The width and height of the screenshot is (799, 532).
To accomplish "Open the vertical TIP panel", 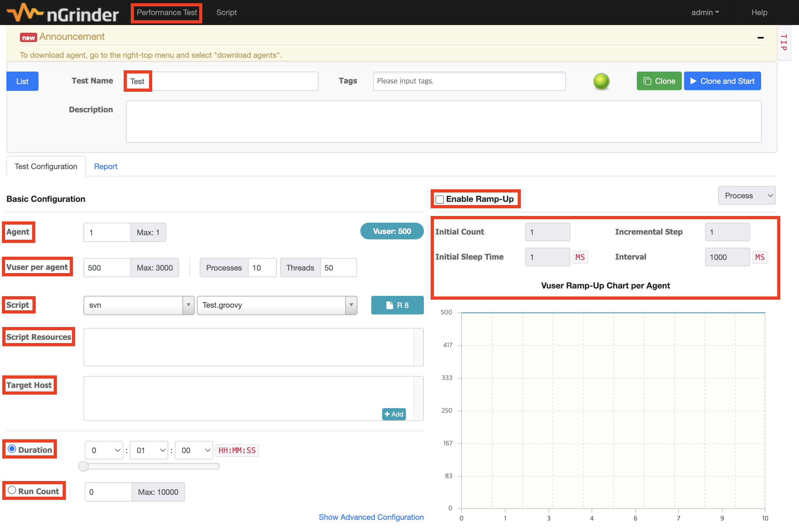I will [x=784, y=43].
